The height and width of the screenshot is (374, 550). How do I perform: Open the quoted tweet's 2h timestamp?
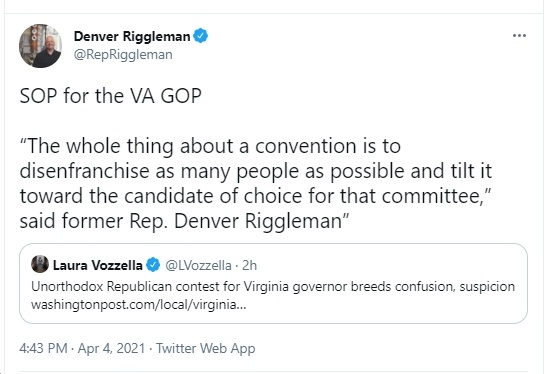click(249, 265)
